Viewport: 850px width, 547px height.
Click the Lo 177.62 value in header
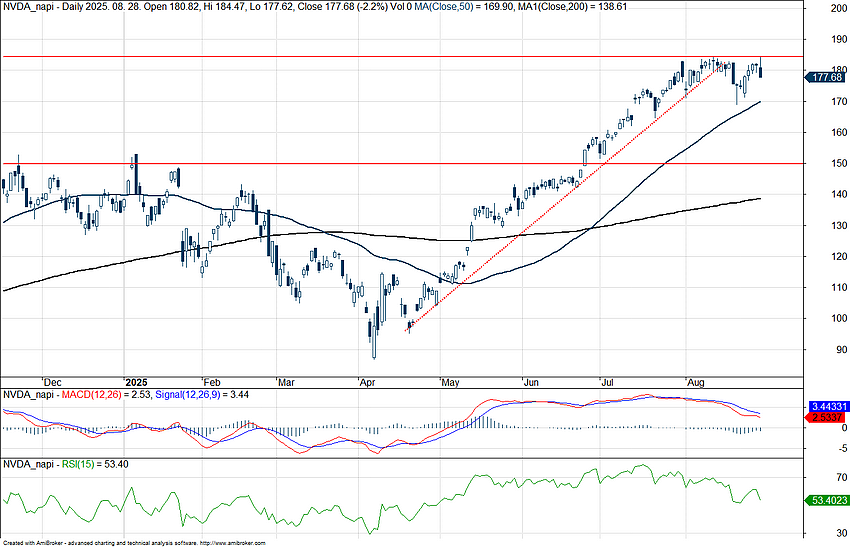click(272, 7)
